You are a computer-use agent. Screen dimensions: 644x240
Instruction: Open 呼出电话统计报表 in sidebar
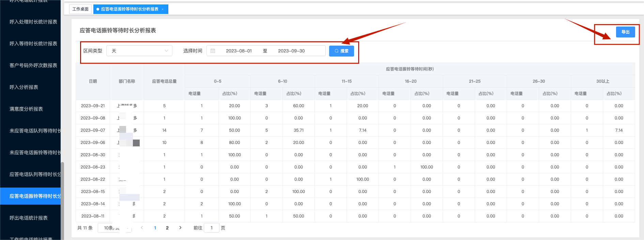point(29,218)
